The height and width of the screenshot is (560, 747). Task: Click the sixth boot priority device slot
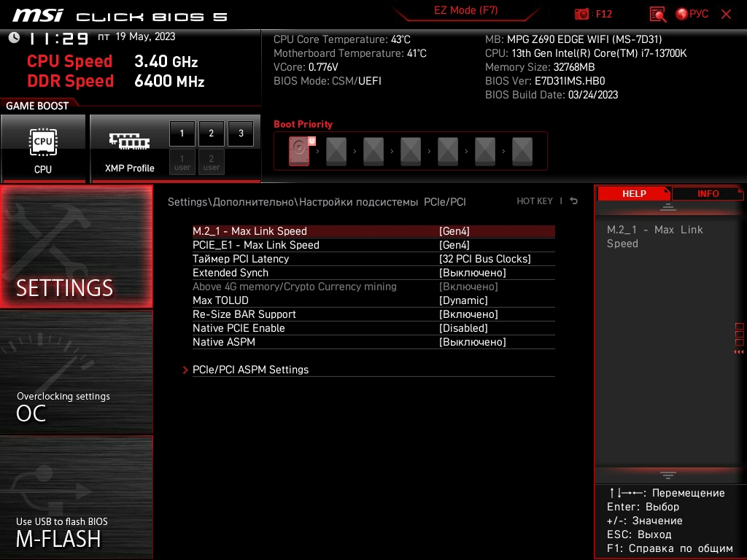coord(485,151)
